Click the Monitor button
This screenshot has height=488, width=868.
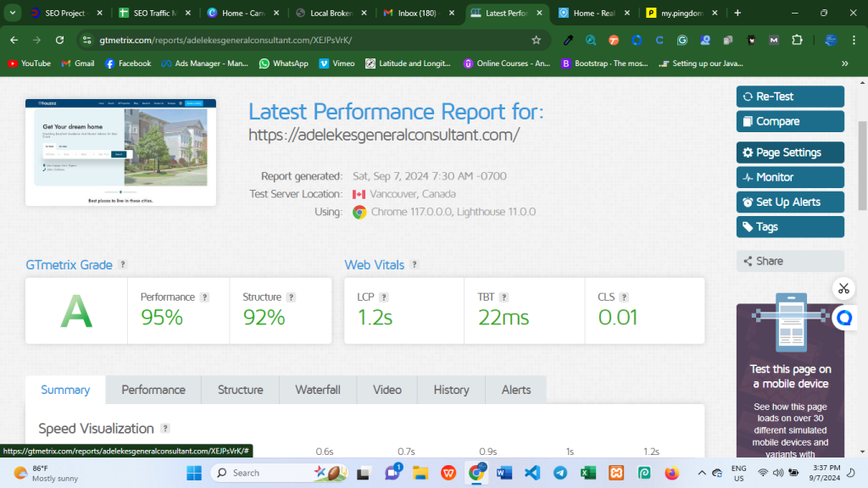[790, 177]
